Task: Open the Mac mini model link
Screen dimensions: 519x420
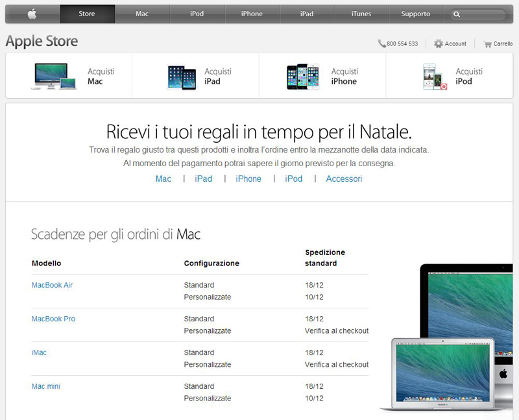Action: coord(46,386)
